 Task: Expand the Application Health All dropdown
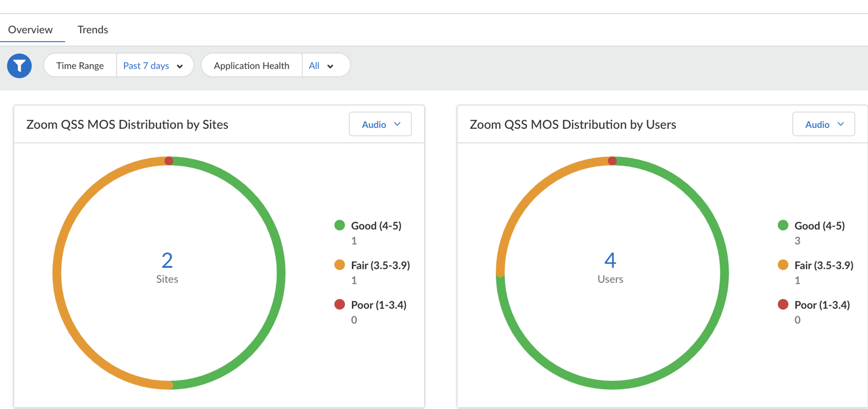point(321,66)
